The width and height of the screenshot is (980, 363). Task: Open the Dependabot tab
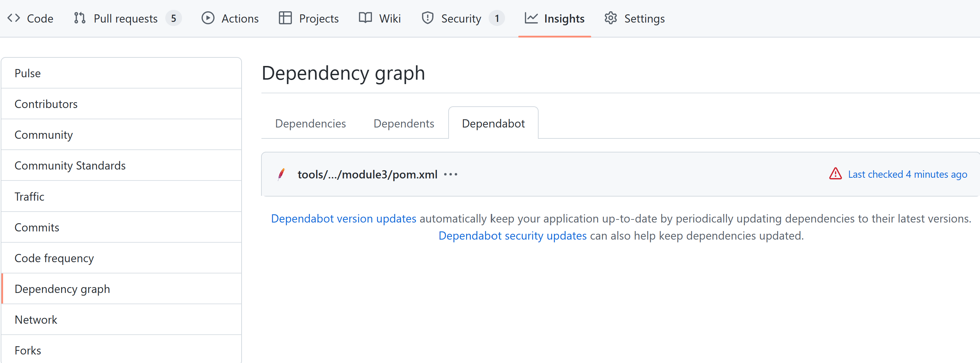click(x=493, y=123)
